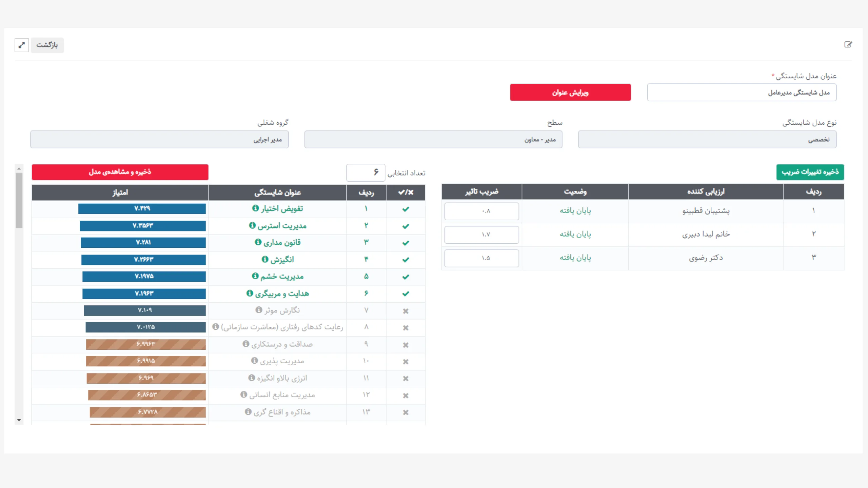Open the گروه شغلی field مدیر اجرایی
The width and height of the screenshot is (868, 488).
159,139
